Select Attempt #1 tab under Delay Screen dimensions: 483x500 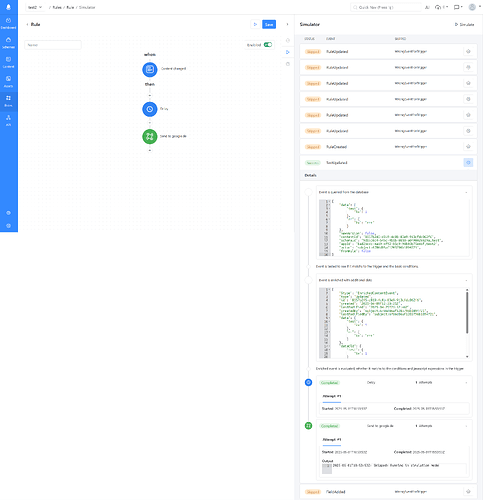coord(332,397)
